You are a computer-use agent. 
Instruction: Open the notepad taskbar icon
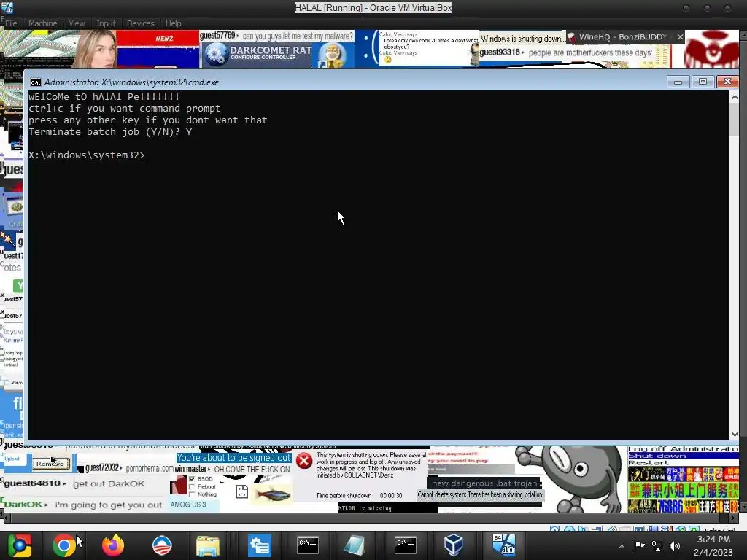click(354, 545)
